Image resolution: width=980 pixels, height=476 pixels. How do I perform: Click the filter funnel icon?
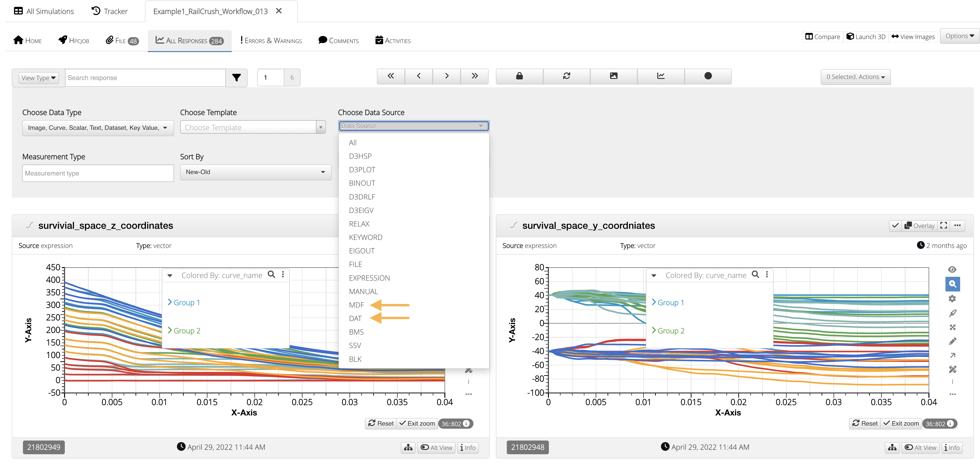tap(236, 78)
